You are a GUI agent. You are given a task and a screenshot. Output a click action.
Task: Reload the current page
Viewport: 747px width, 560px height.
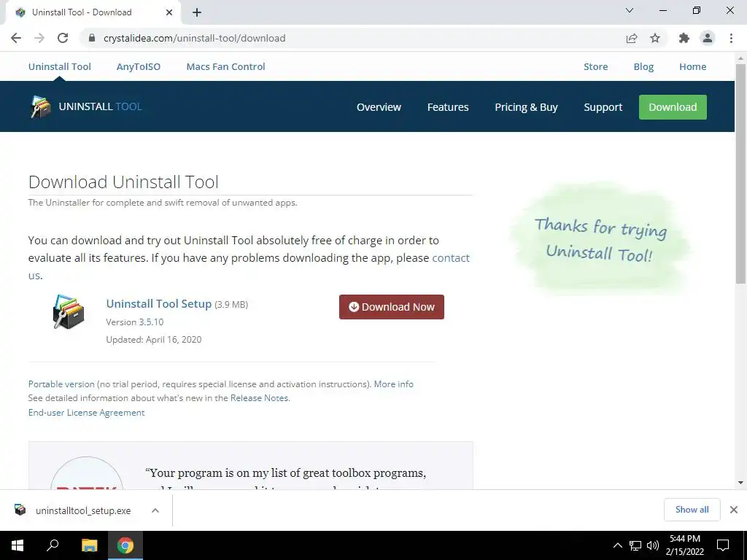point(63,38)
